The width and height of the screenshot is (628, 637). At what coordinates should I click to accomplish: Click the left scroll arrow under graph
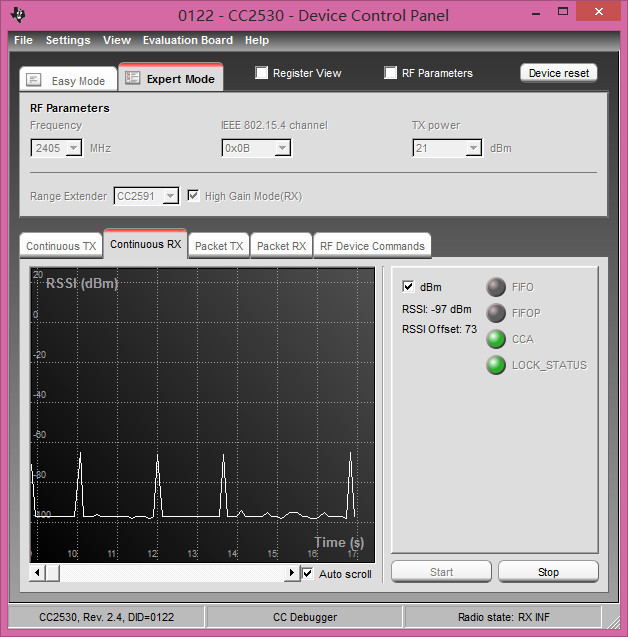(38, 573)
